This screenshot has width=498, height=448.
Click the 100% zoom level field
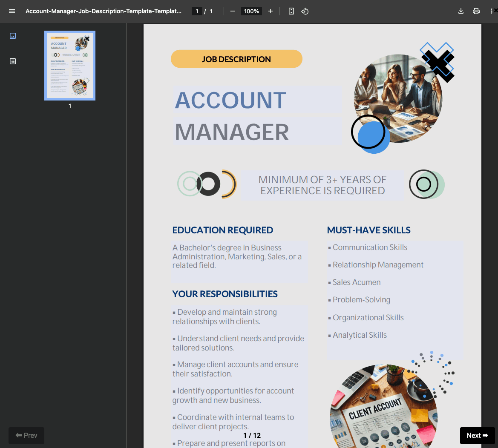pos(251,11)
